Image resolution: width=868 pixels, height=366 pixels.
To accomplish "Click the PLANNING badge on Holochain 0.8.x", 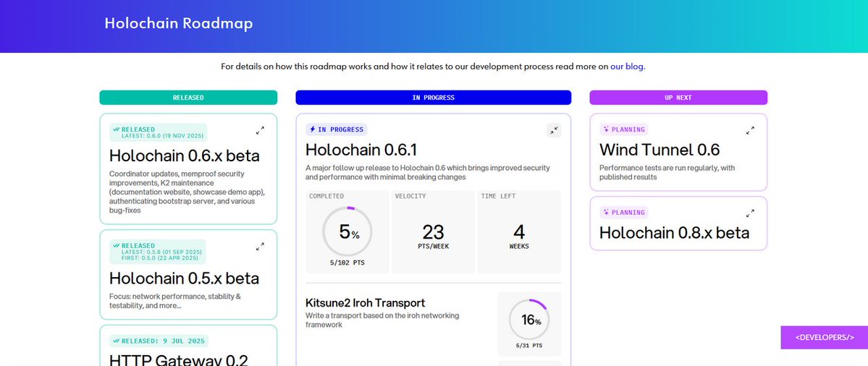I will click(x=624, y=213).
